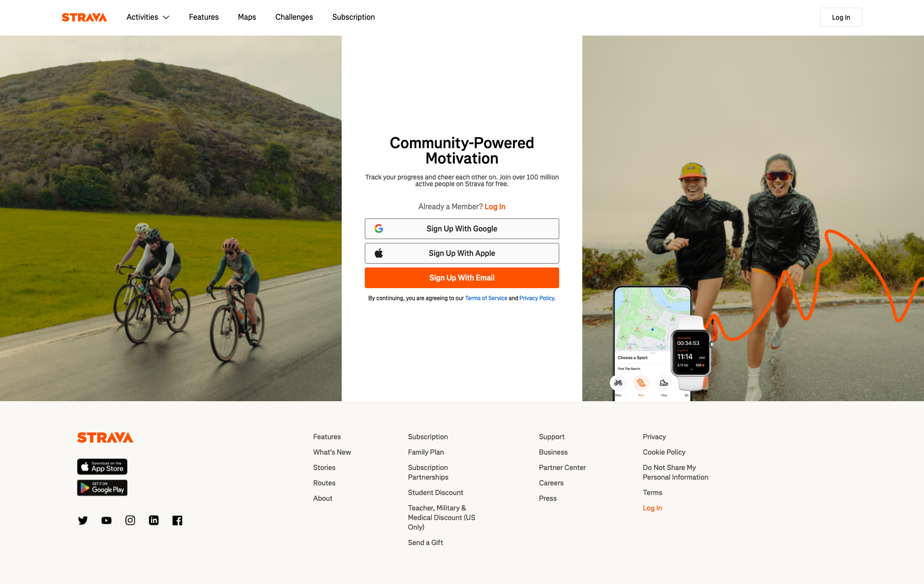Open Strava's Instagram icon
The height and width of the screenshot is (584, 924).
130,521
